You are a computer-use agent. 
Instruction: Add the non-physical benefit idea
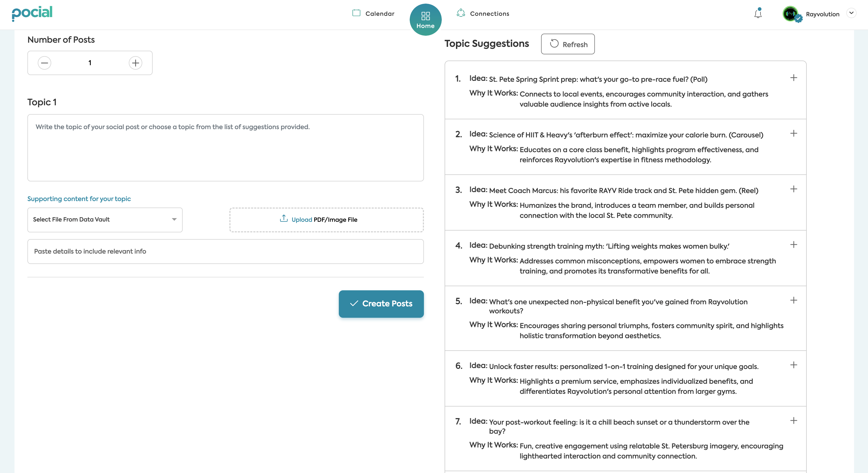(x=794, y=300)
